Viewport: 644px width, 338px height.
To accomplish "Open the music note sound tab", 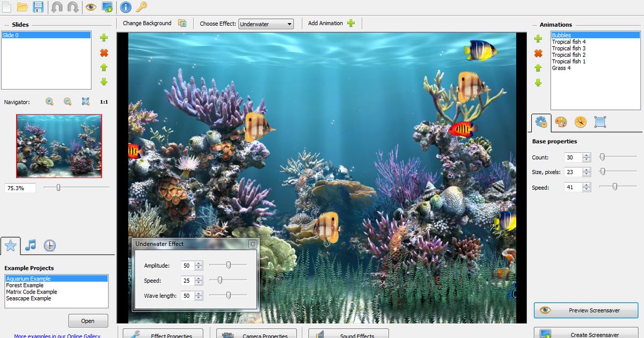I will point(31,246).
